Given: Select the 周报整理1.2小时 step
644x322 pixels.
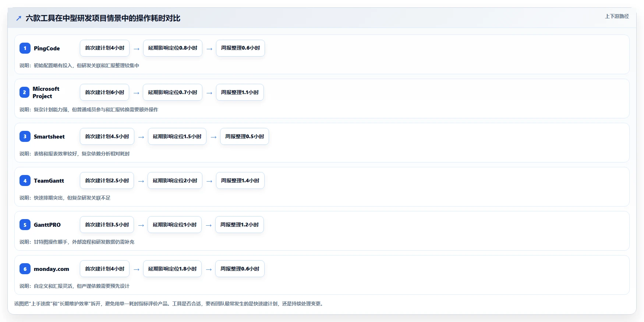Looking at the screenshot, I should (x=240, y=225).
